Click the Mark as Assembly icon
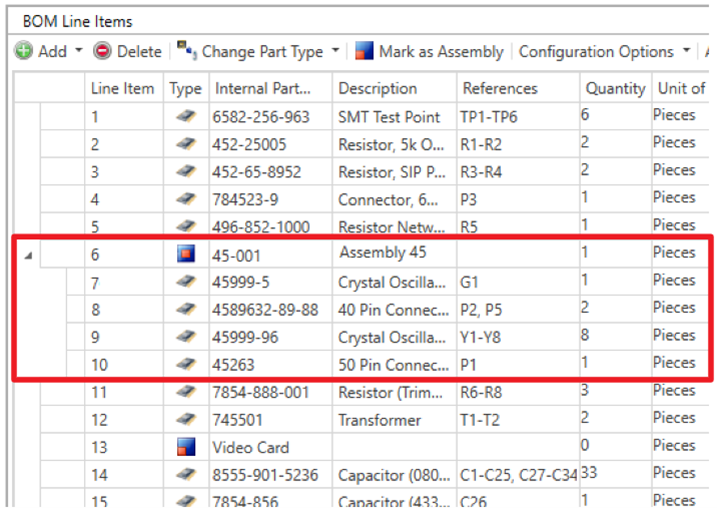The height and width of the screenshot is (508, 717). [364, 50]
